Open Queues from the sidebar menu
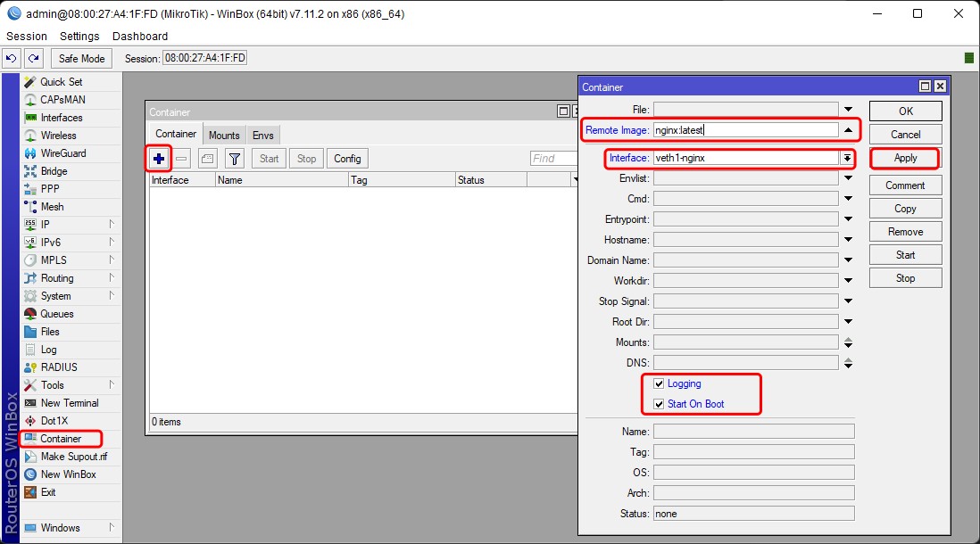Image resolution: width=980 pixels, height=544 pixels. click(x=56, y=314)
